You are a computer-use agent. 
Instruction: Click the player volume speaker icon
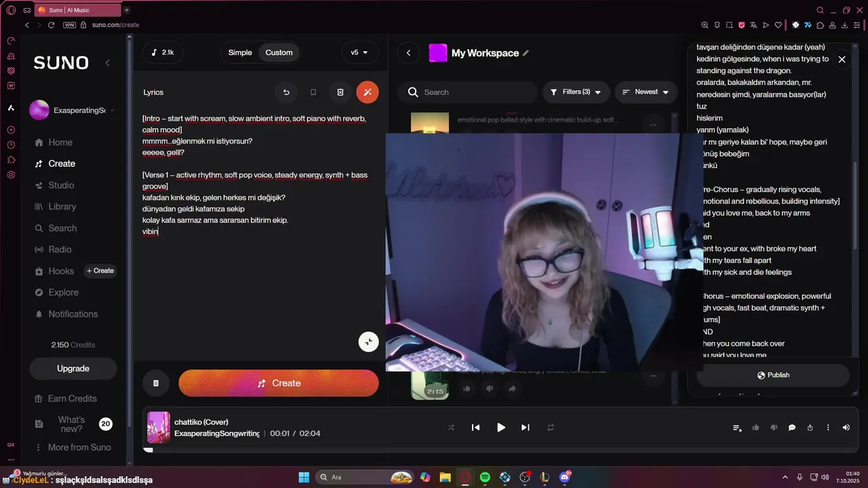846,428
